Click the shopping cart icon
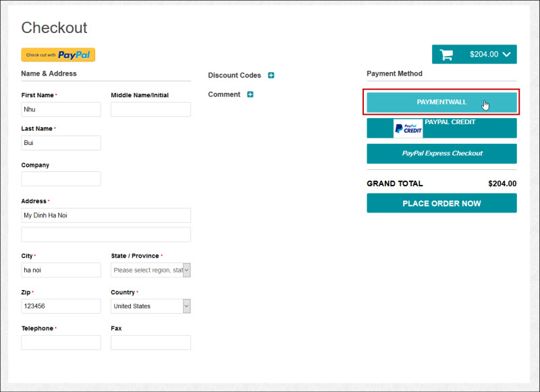 coord(446,55)
